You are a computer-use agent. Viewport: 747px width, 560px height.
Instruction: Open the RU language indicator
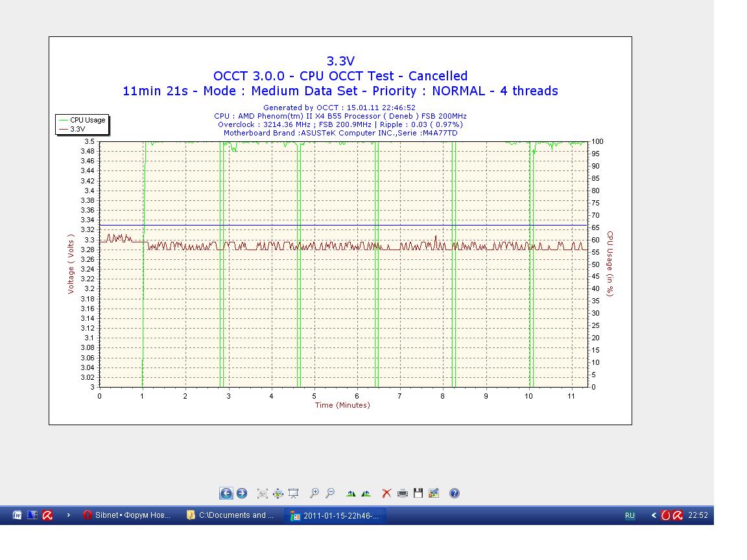click(630, 515)
